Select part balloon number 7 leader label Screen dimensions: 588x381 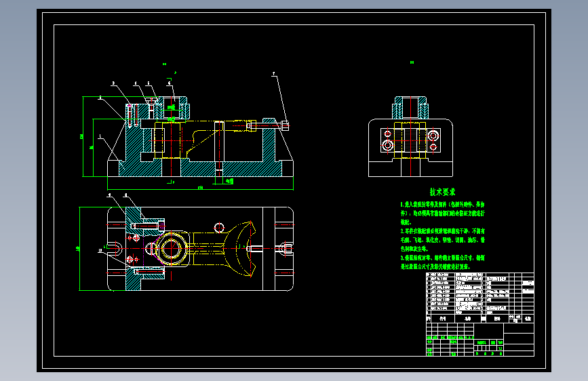[274, 75]
